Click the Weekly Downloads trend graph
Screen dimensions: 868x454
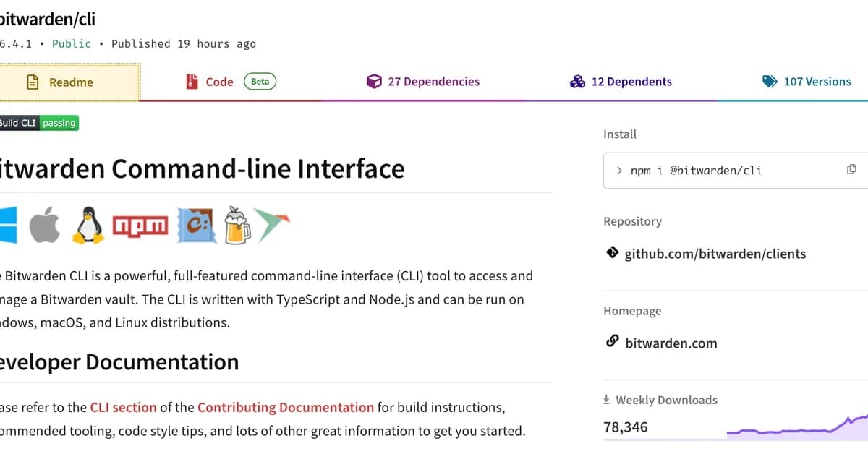coord(796,430)
